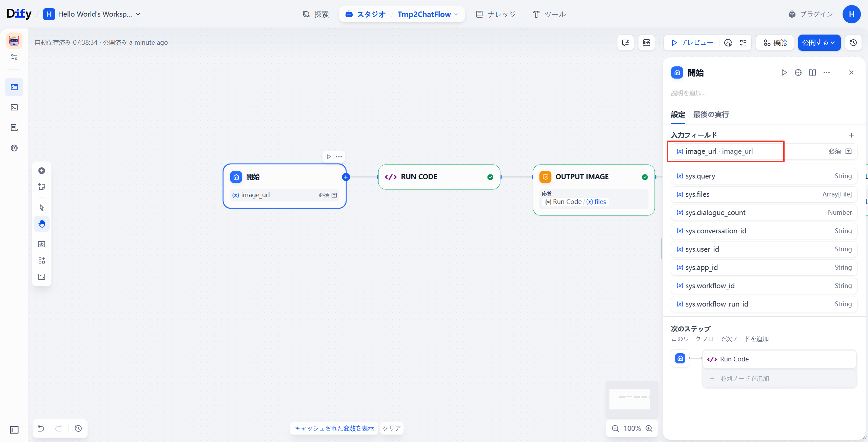
Task: Click the undo arrow icon
Action: pyautogui.click(x=41, y=428)
